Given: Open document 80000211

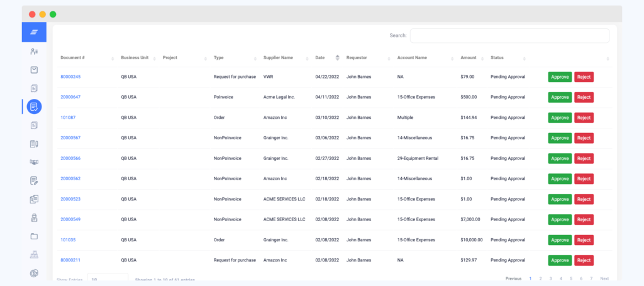Looking at the screenshot, I should 70,260.
